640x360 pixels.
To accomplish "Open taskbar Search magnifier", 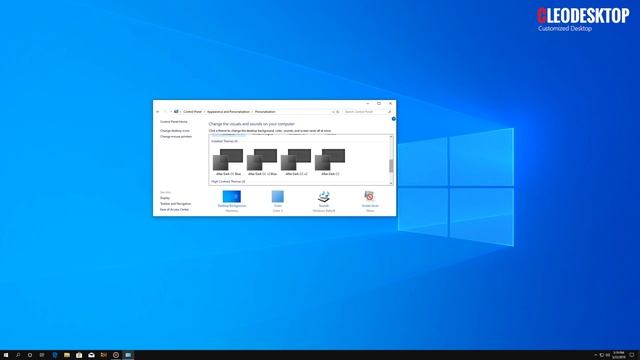I will 18,355.
